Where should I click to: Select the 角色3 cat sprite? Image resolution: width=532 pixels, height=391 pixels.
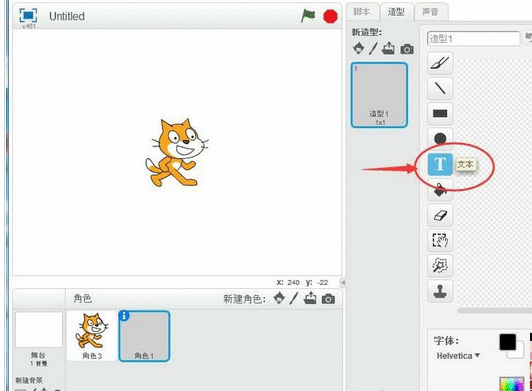coord(92,335)
